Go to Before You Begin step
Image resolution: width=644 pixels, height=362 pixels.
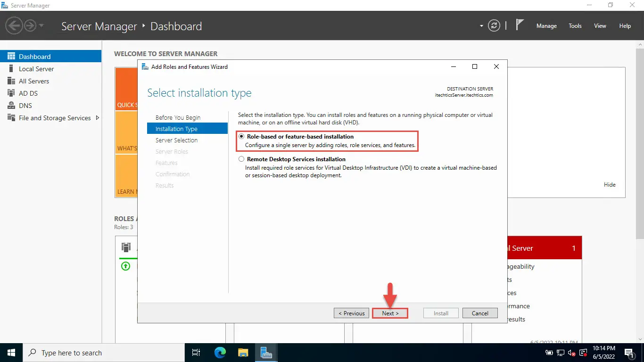click(178, 117)
